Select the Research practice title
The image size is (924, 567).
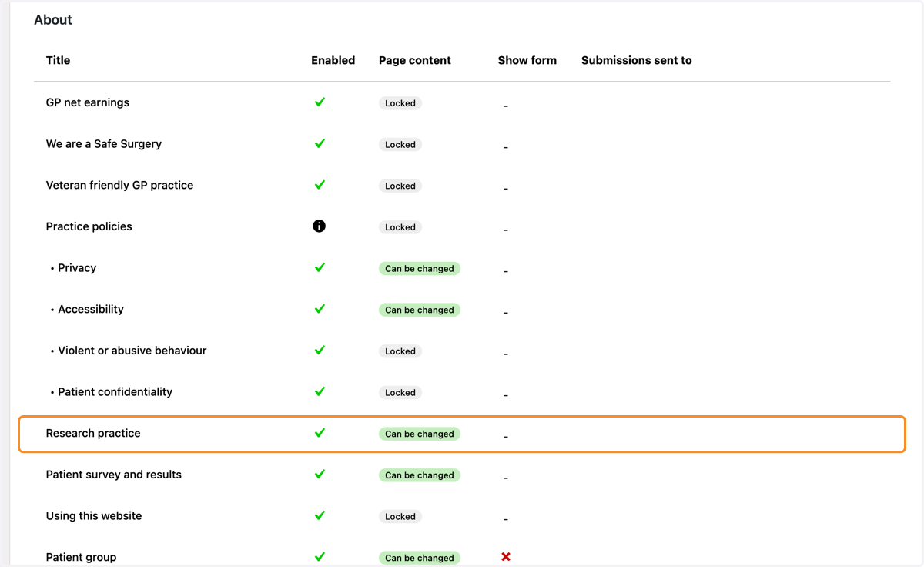click(x=93, y=433)
